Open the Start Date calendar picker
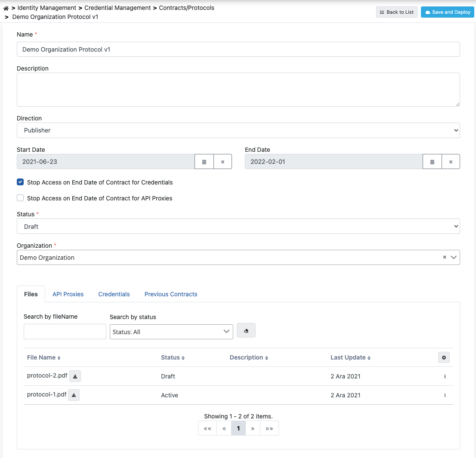 (204, 162)
